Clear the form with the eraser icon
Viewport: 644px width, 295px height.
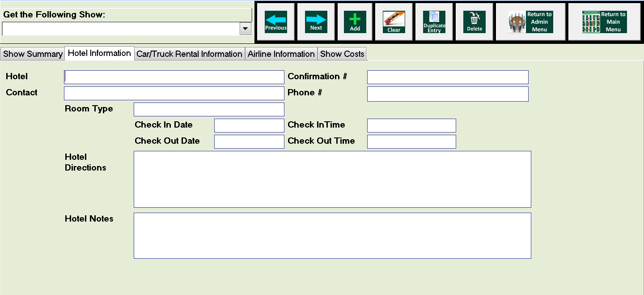(x=394, y=22)
